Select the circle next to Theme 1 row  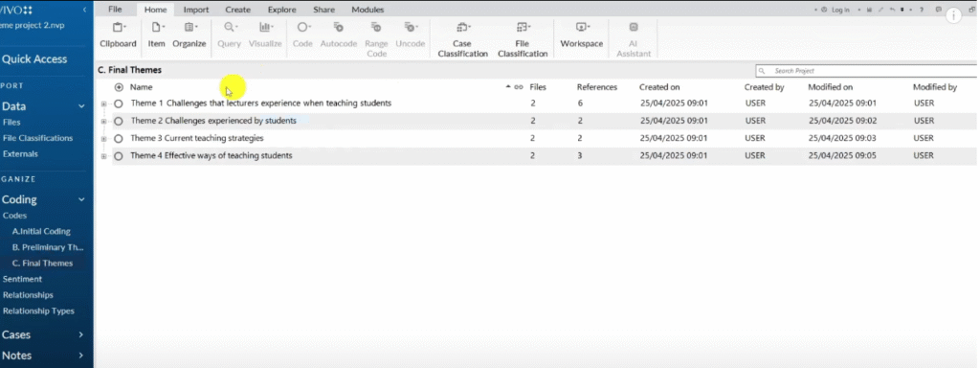click(x=118, y=103)
